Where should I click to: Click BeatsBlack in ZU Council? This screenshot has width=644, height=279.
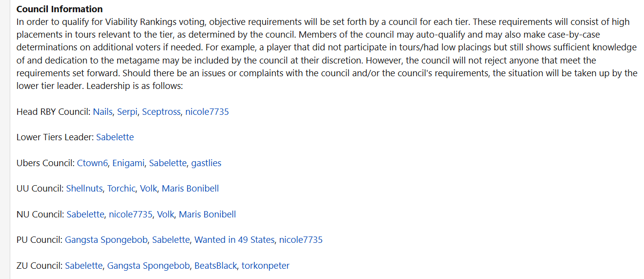(215, 265)
